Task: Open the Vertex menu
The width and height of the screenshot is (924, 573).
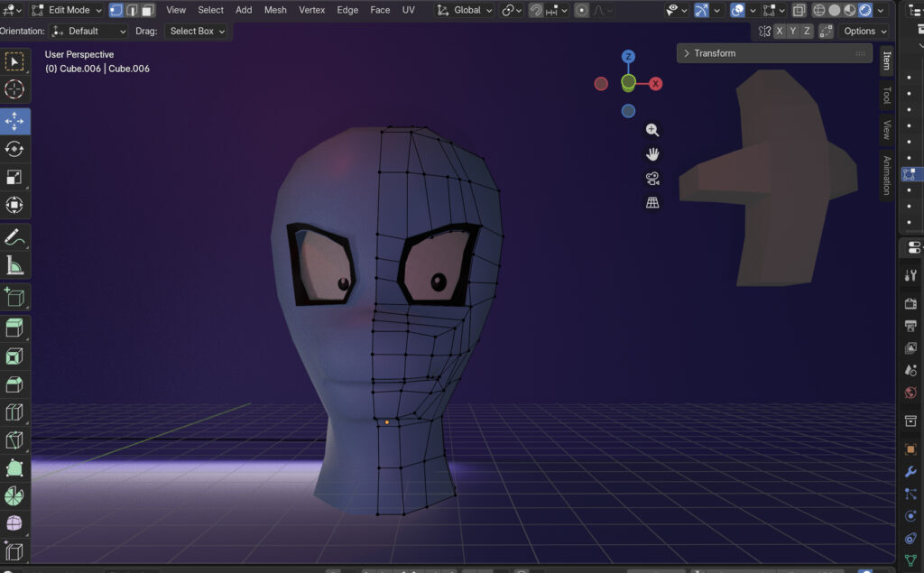Action: [x=311, y=10]
